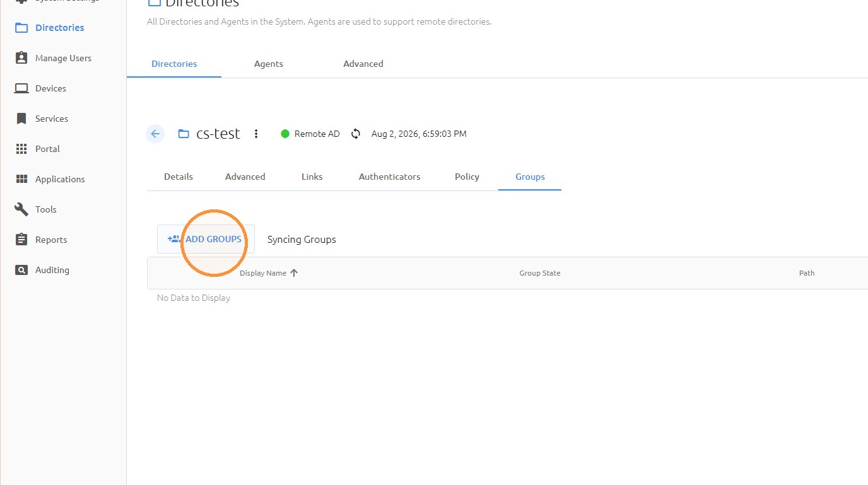Click the Manage Users badge icon
Viewport: 868px width, 485px height.
[21, 58]
